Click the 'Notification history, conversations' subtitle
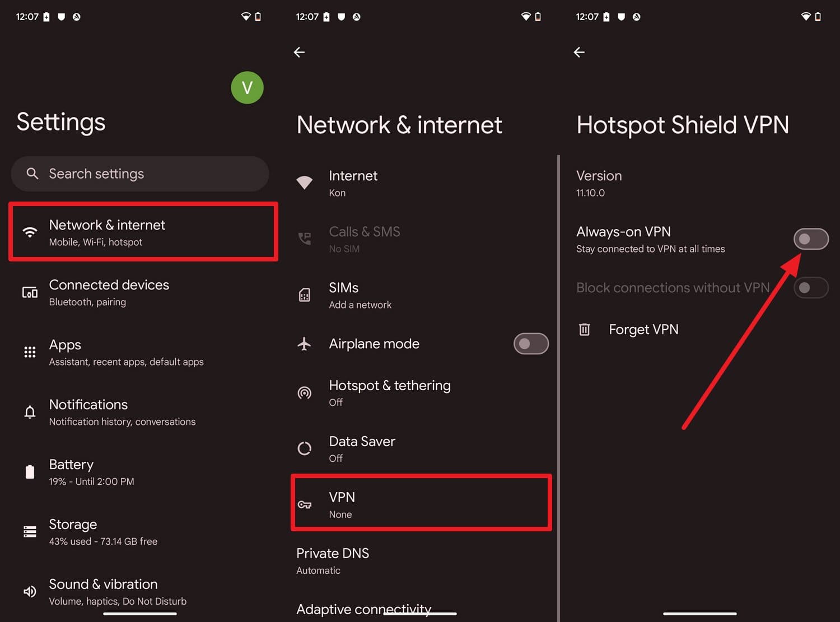The image size is (840, 622). click(122, 422)
